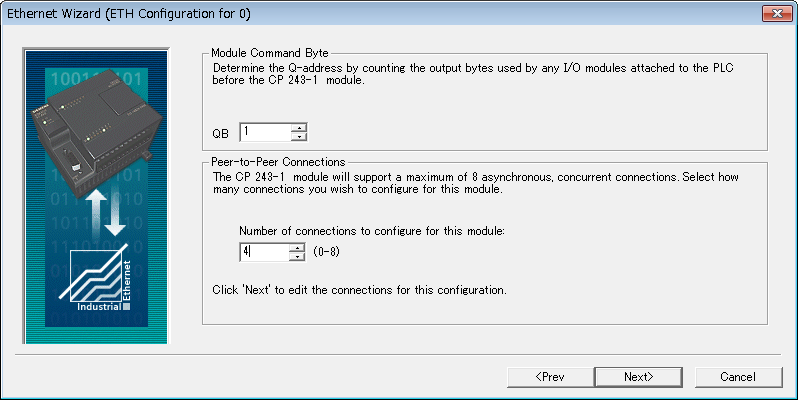798x400 pixels.
Task: Click the 'Number of connections to configure' label
Action: pos(372,231)
